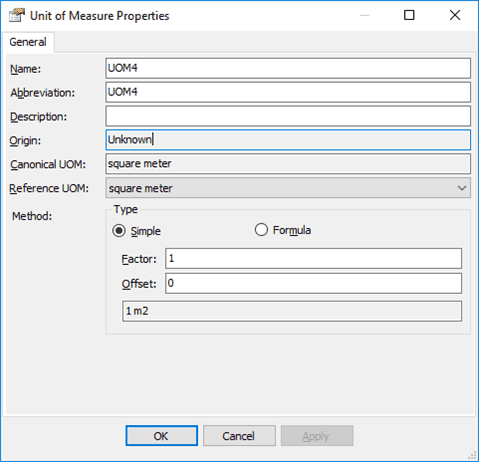The height and width of the screenshot is (462, 479).
Task: Click the 'Origin:' label
Action: [25, 141]
